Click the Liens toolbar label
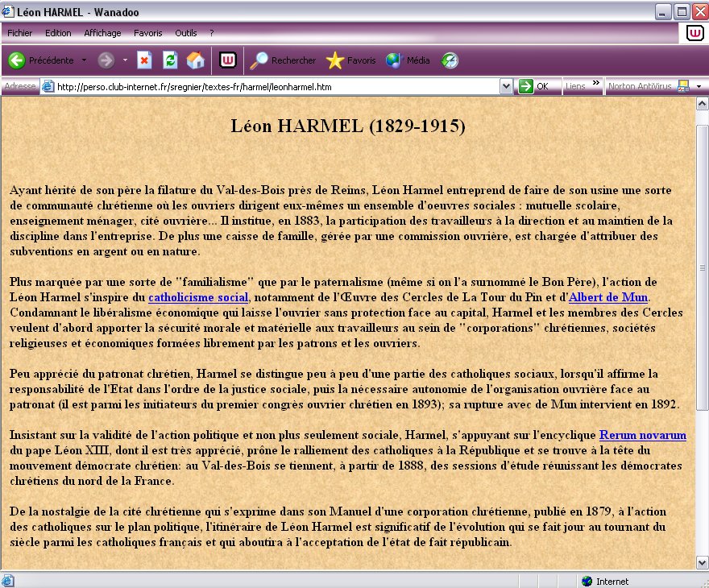Image resolution: width=709 pixels, height=588 pixels. [575, 86]
